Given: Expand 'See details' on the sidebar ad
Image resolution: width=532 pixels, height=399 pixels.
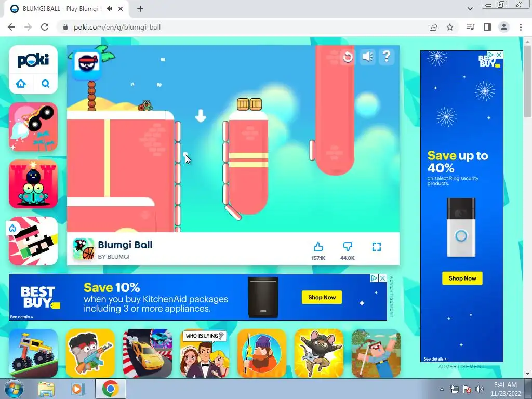Looking at the screenshot, I should 435,359.
